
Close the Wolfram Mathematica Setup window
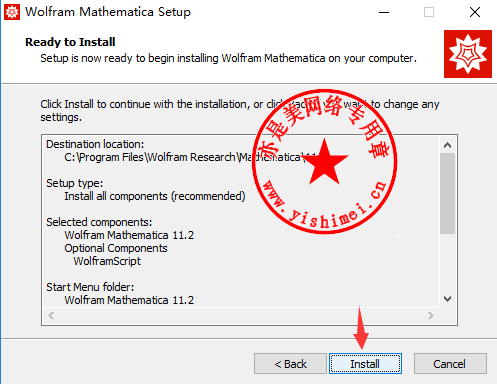point(475,12)
